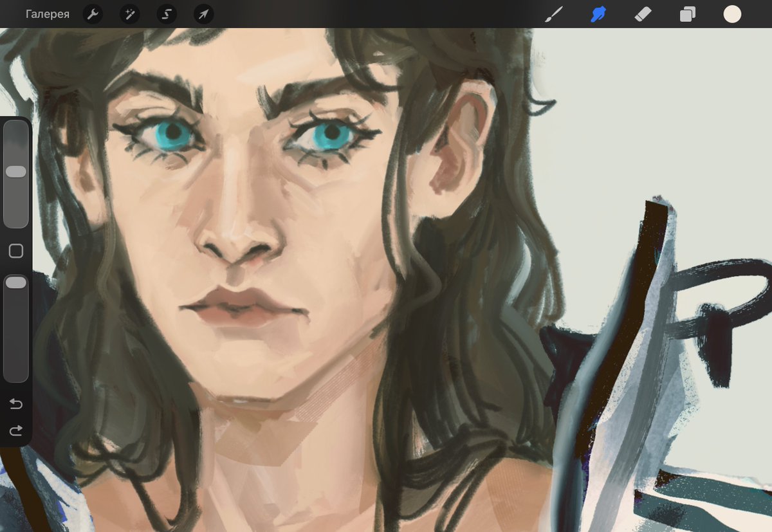
Task: Select the Paint brush tool
Action: pyautogui.click(x=553, y=14)
